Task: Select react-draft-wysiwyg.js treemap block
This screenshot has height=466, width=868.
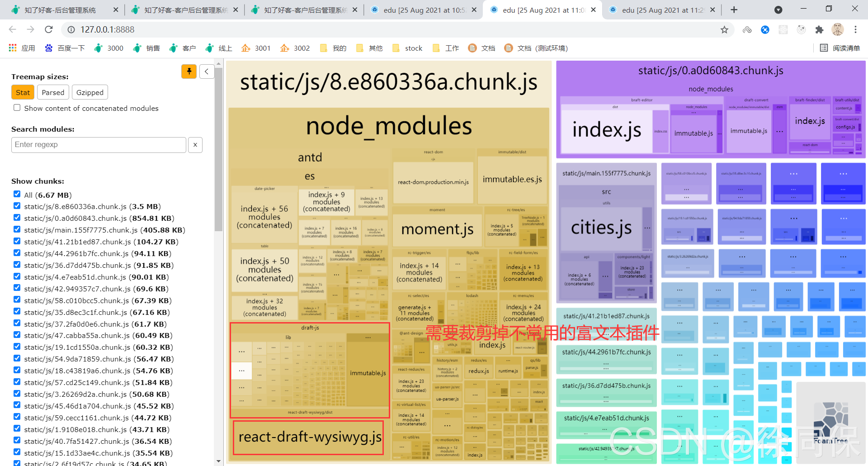Action: 309,437
